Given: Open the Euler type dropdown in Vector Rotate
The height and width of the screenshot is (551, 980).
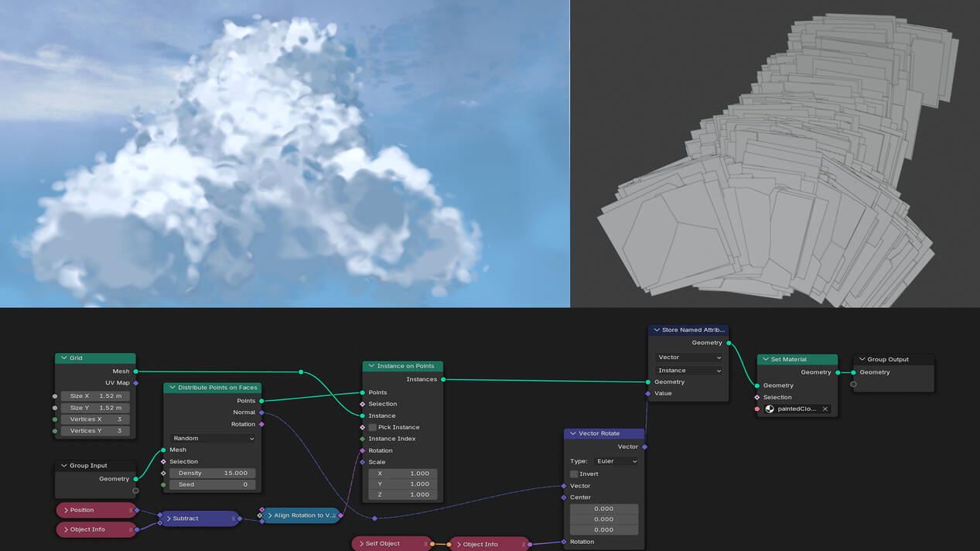Looking at the screenshot, I should coord(615,461).
